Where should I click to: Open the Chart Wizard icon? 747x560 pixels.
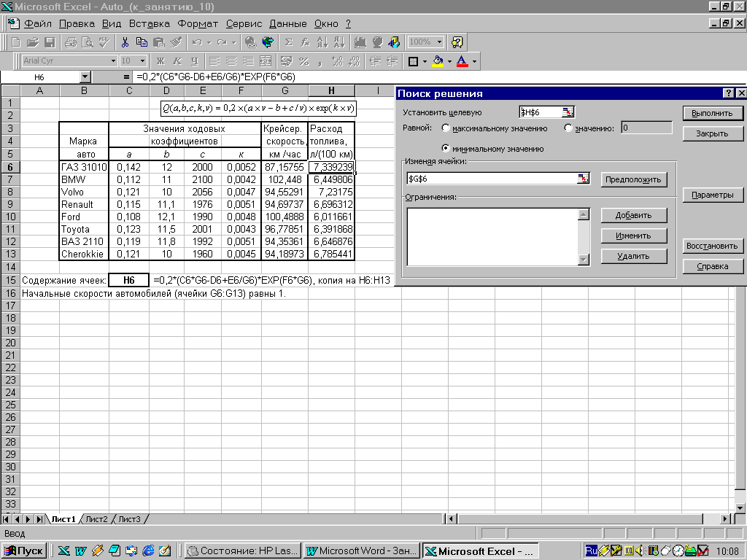(360, 42)
